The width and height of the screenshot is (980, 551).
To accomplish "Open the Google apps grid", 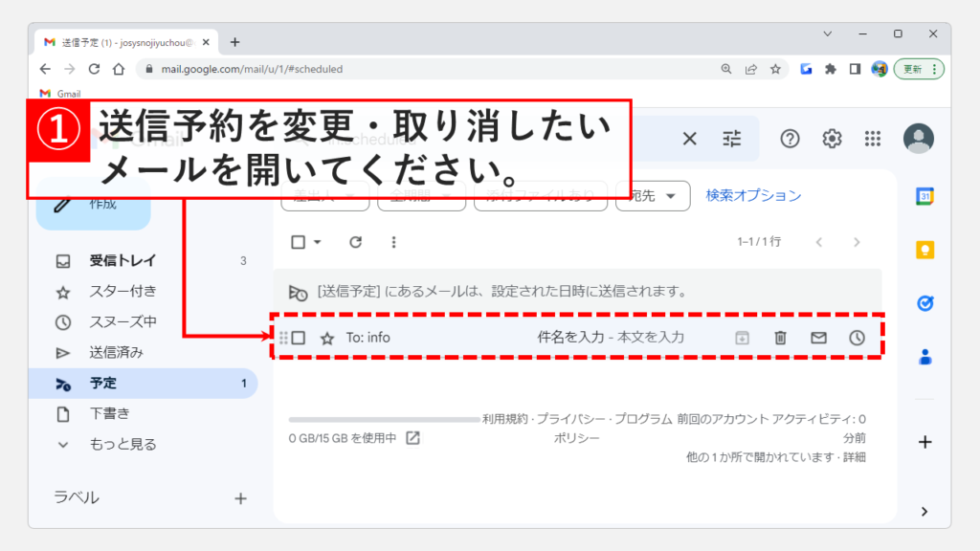I will coord(872,139).
